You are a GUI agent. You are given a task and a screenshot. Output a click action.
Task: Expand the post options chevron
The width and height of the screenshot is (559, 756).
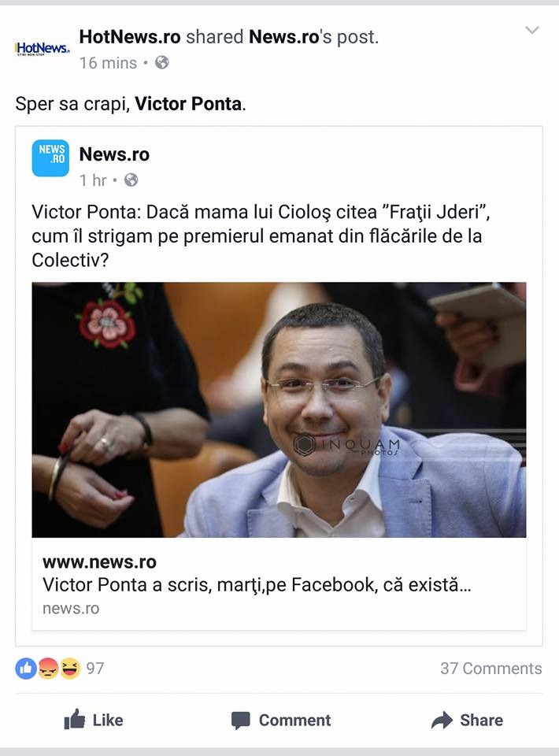point(532,30)
